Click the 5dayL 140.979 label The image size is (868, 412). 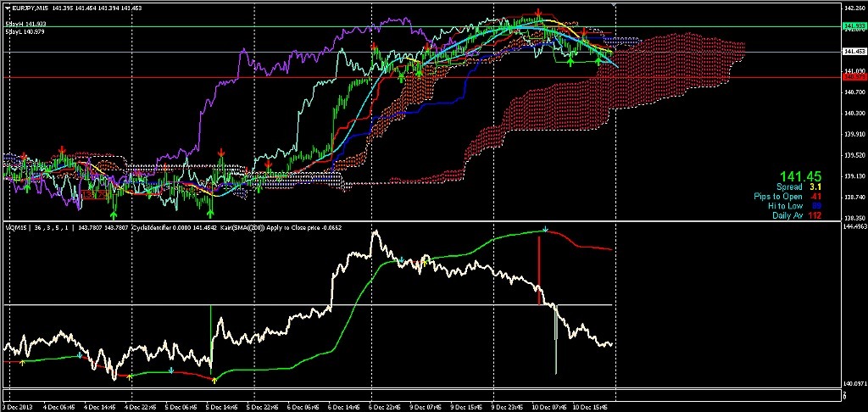click(x=25, y=32)
